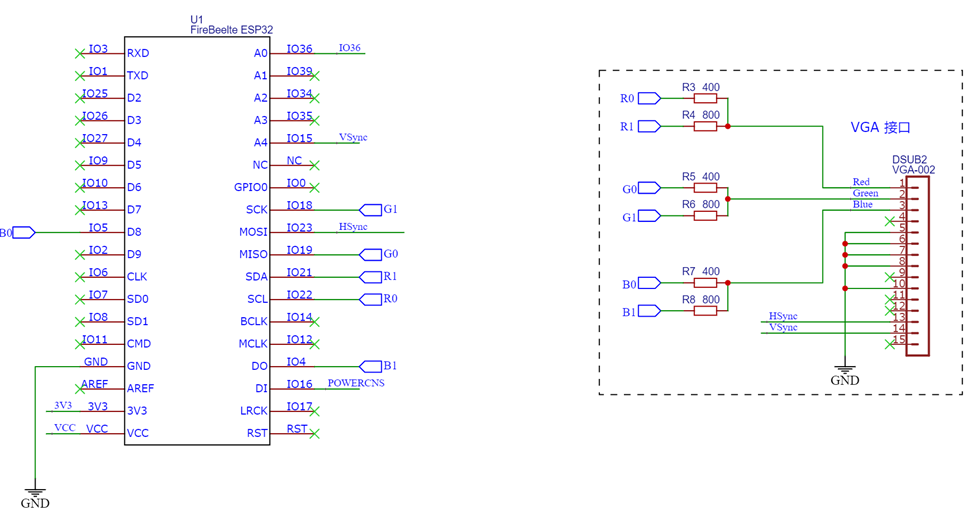The height and width of the screenshot is (521, 975).
Task: Click the R8 800 resistor symbol
Action: pos(705,311)
